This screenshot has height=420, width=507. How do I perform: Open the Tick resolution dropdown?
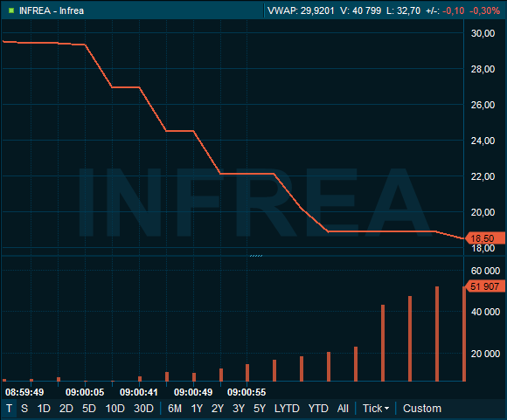click(x=376, y=409)
